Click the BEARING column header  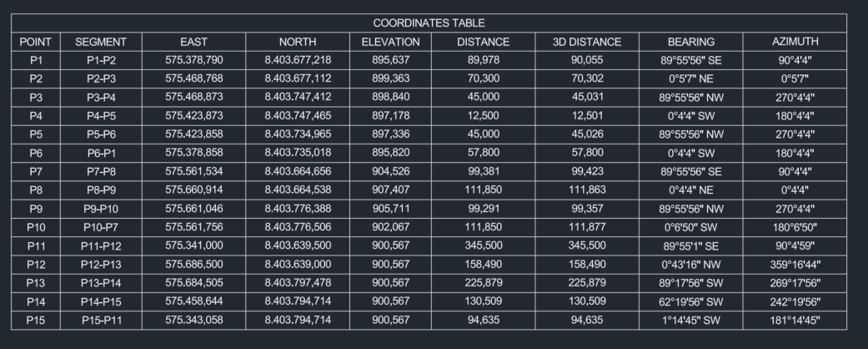click(x=691, y=41)
